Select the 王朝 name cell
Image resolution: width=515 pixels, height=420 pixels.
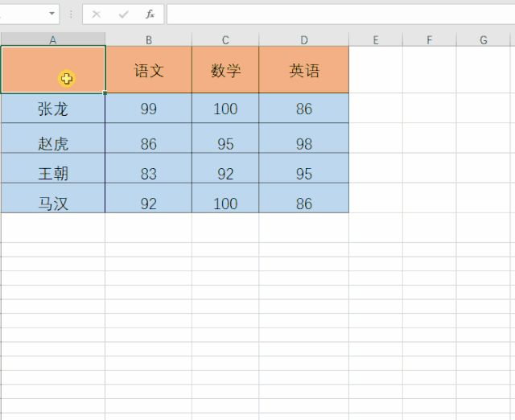click(52, 173)
